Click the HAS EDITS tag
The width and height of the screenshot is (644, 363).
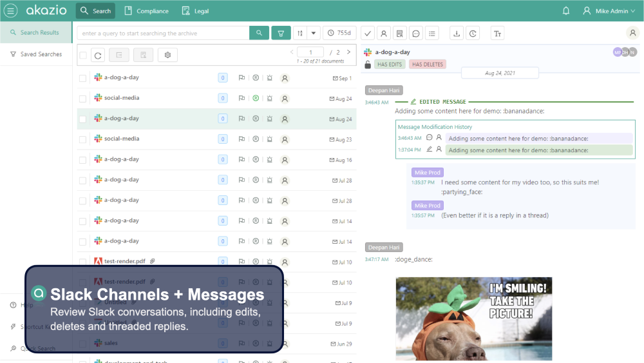pos(390,64)
